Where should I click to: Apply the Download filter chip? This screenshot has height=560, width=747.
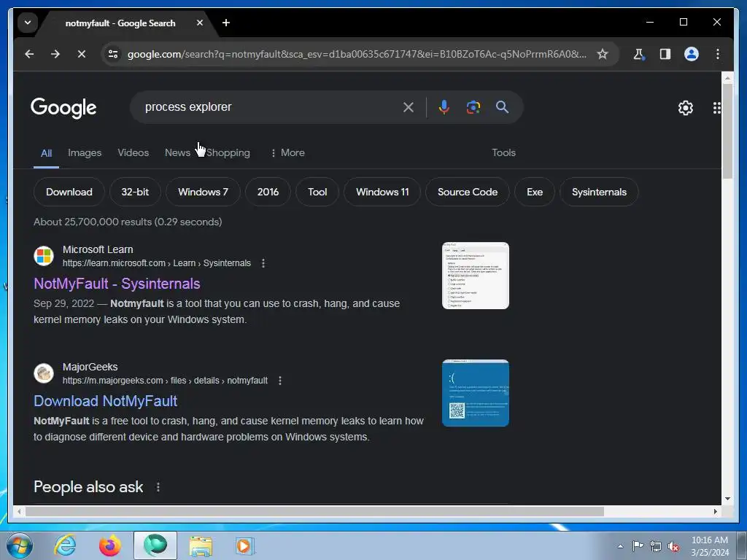[x=69, y=192]
